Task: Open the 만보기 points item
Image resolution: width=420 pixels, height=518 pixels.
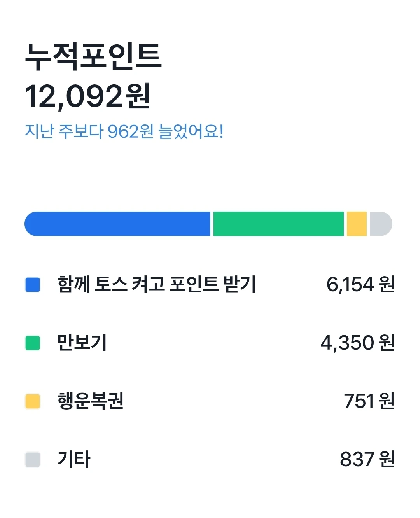Action: click(82, 343)
